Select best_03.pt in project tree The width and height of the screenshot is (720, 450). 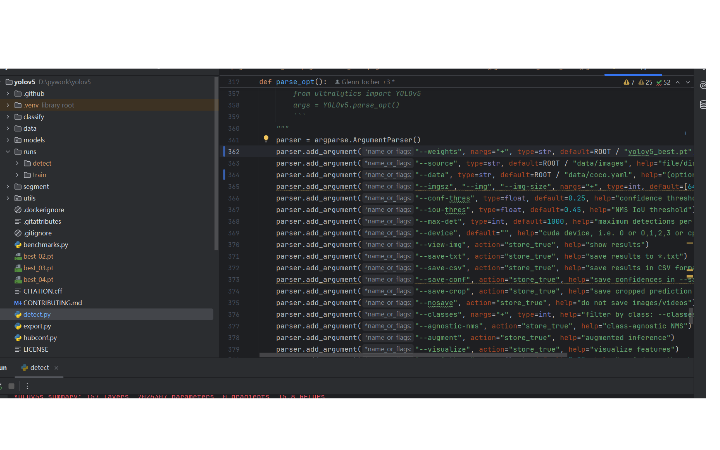38,268
